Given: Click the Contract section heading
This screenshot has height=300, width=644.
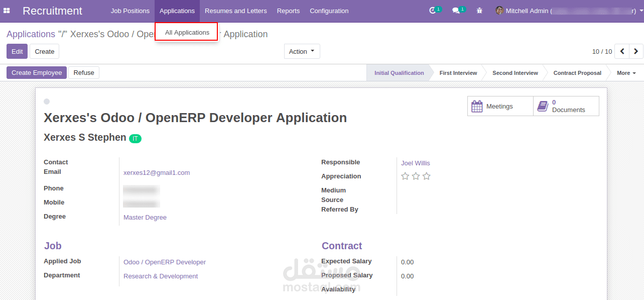Looking at the screenshot, I should [342, 246].
